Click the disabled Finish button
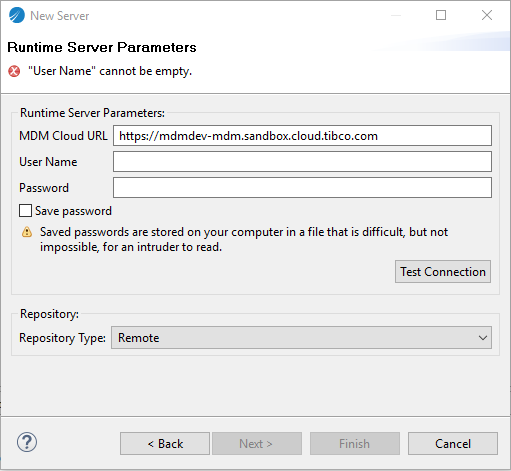The width and height of the screenshot is (511, 471). (355, 444)
